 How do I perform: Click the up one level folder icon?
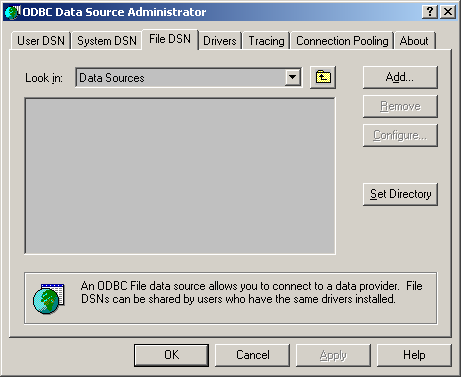point(323,77)
